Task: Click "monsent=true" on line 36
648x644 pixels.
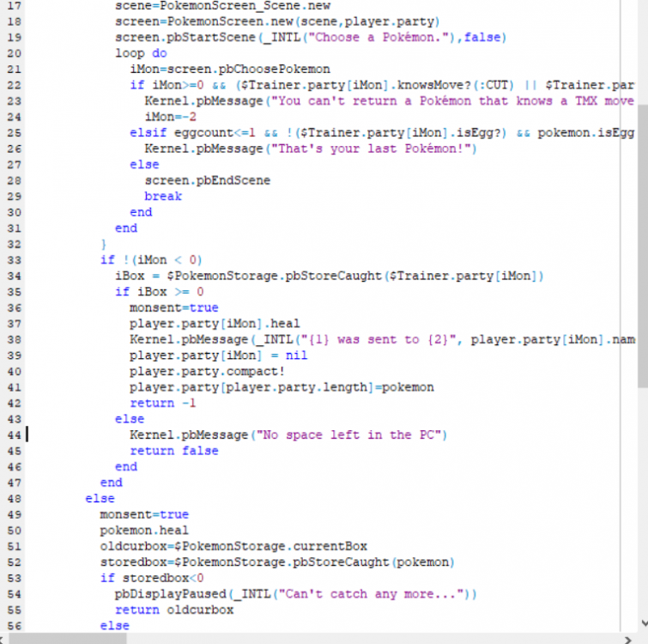Action: click(174, 308)
